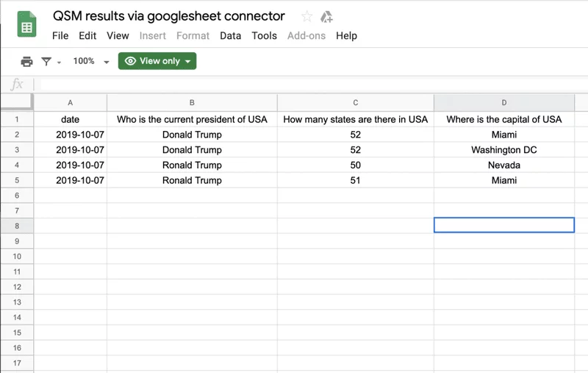The width and height of the screenshot is (588, 373).
Task: Click the formula bar input field
Action: (311, 85)
